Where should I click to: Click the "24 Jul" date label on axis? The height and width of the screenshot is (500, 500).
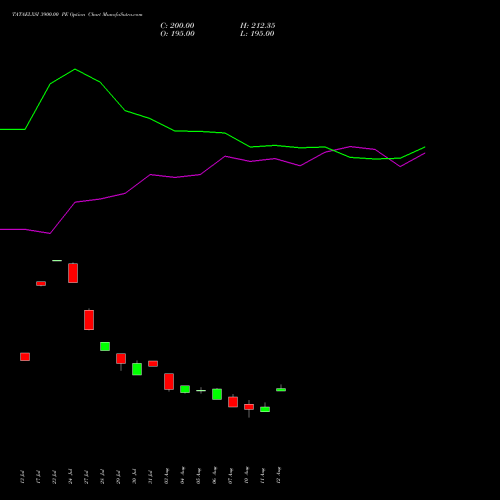click(70, 477)
